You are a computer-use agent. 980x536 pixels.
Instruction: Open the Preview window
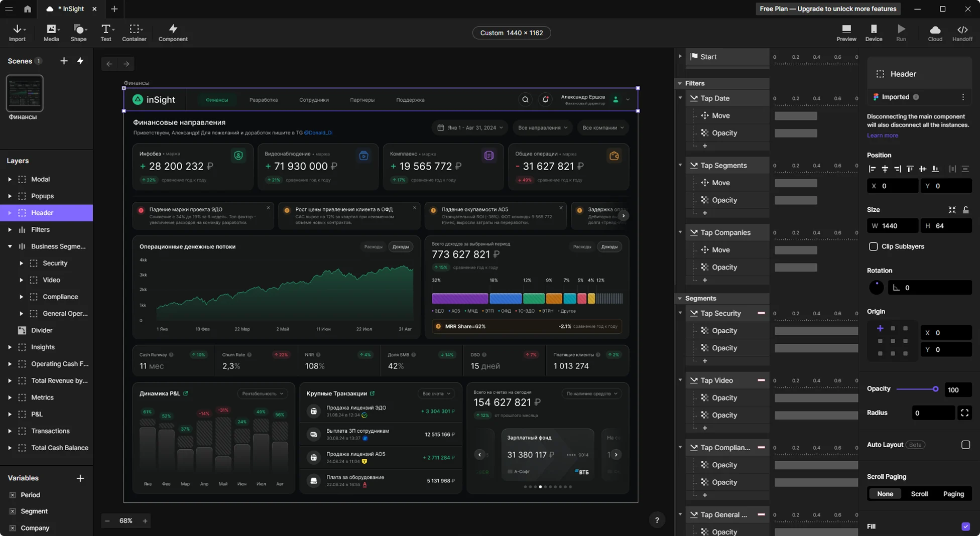coord(846,33)
